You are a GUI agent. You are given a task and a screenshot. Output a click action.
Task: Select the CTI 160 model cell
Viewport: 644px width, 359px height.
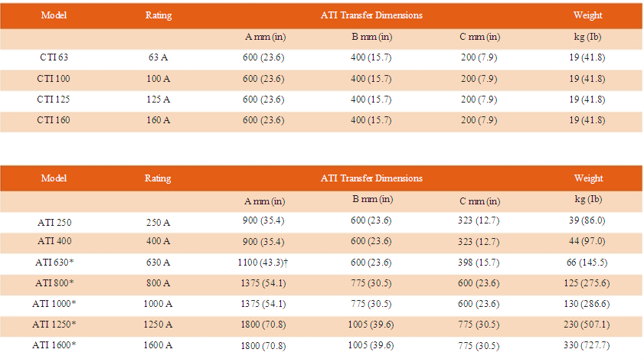(54, 120)
